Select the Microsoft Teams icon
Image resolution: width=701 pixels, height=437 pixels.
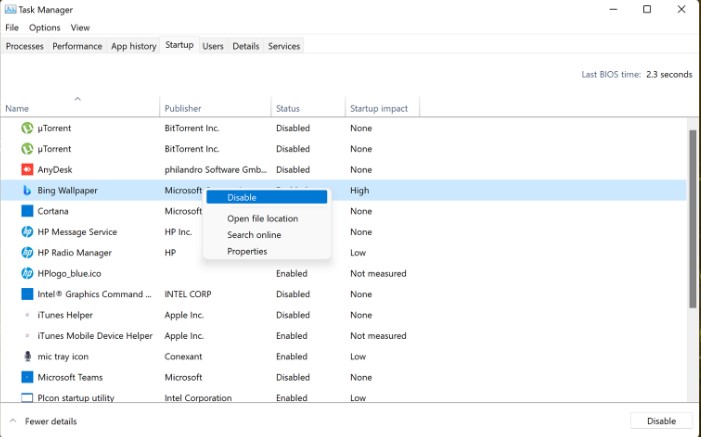pos(28,377)
